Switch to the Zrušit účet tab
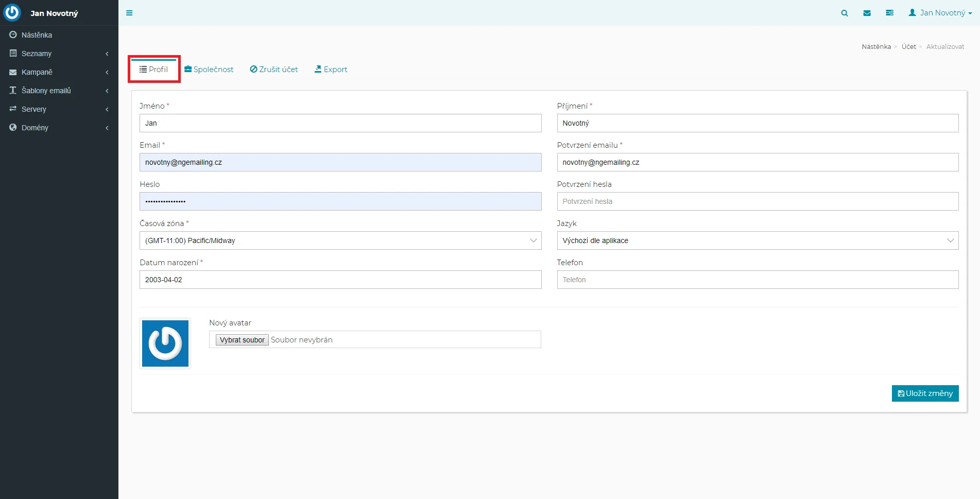Screen dimensions: 980x499 pos(274,70)
